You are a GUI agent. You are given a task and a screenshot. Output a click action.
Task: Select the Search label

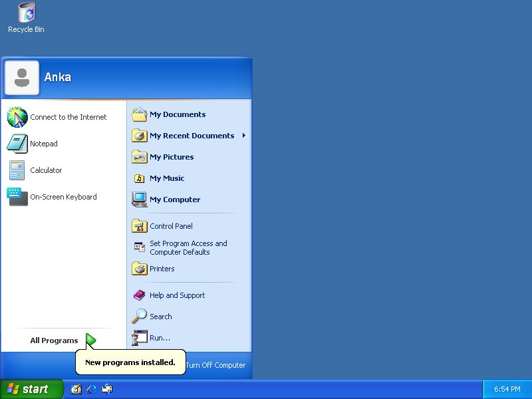(161, 317)
